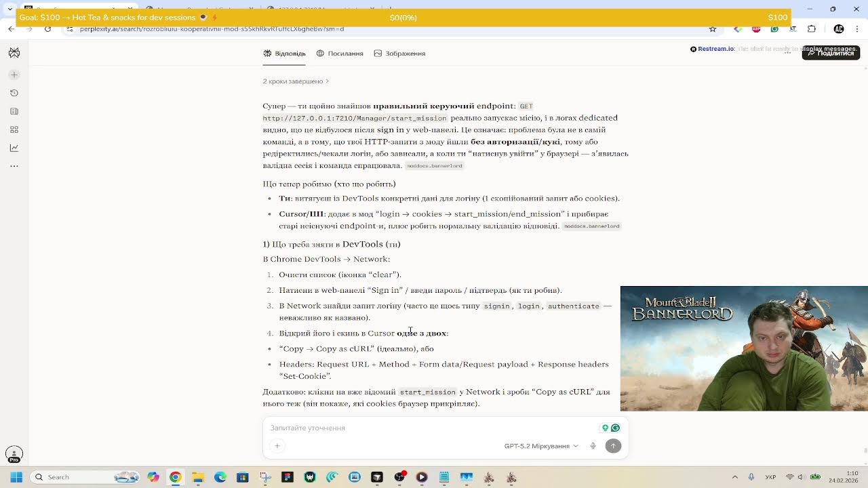Viewport: 868px width, 488px height.
Task: Open spaces grid icon in sidebar
Action: (14, 129)
